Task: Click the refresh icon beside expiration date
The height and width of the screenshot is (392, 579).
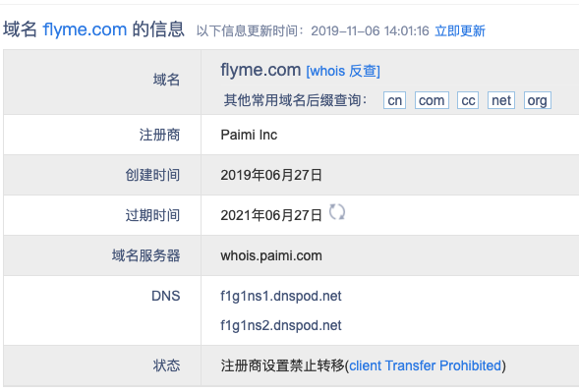Action: (337, 212)
